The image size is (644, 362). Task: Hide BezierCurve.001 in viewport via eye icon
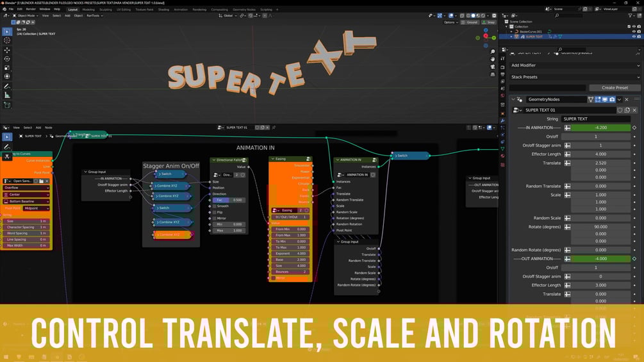click(634, 31)
